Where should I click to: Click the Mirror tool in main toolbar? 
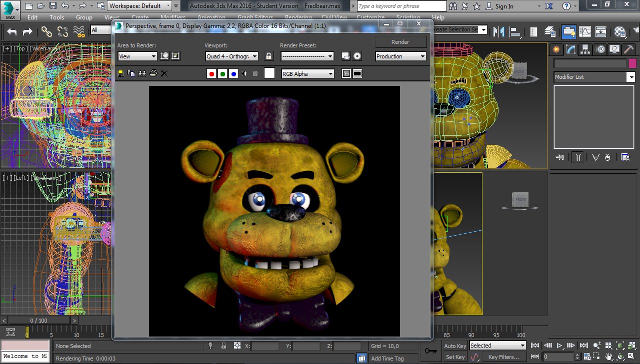point(498,31)
